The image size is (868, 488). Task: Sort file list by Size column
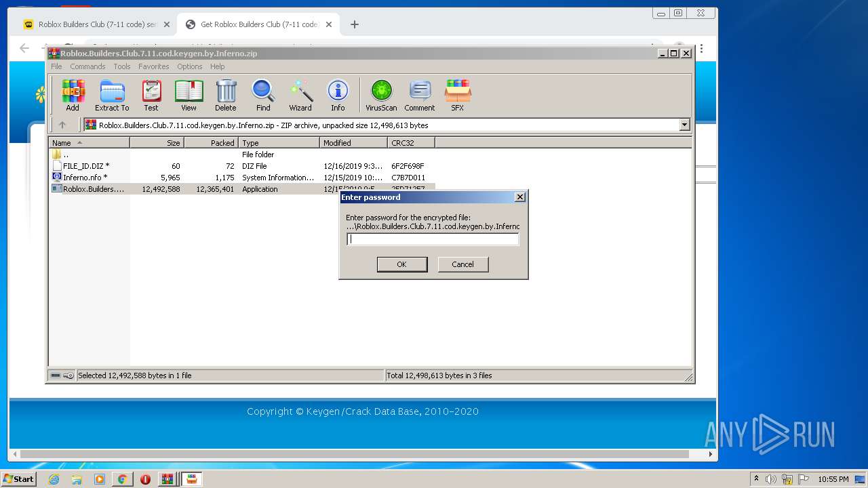[x=157, y=143]
